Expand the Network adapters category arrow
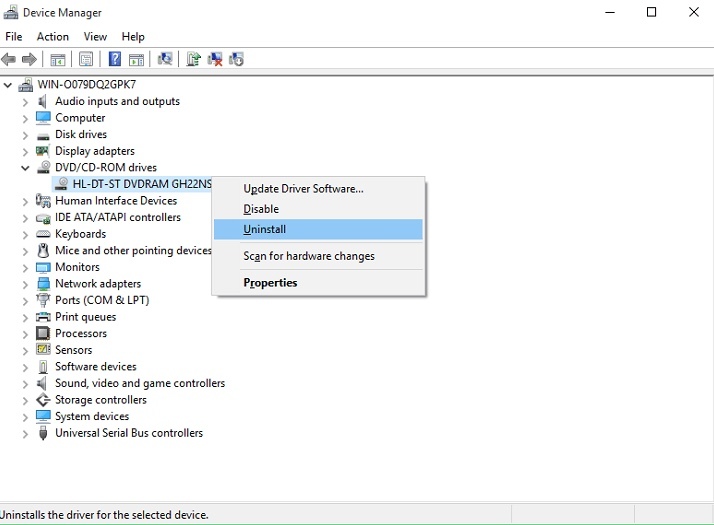Screen dimensions: 714x525 25,284
